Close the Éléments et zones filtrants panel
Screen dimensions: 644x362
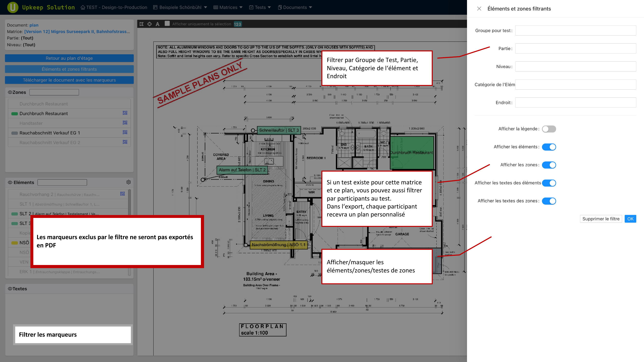[479, 8]
